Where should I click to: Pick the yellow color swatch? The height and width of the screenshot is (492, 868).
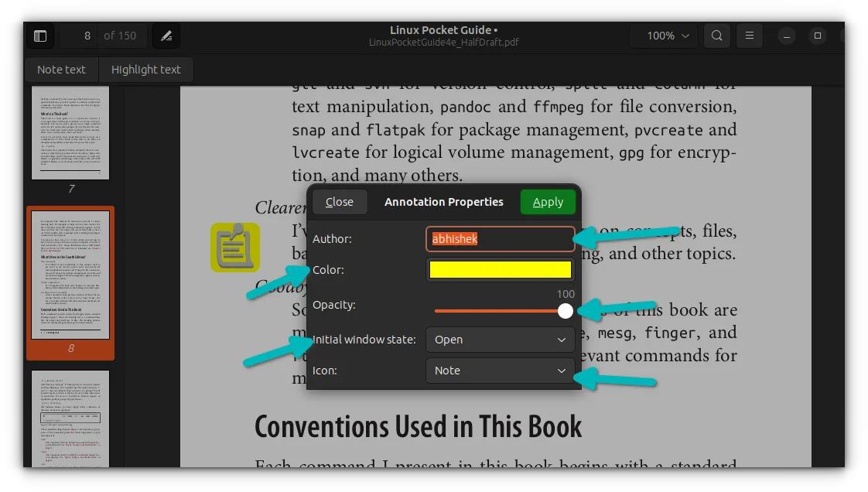[500, 270]
